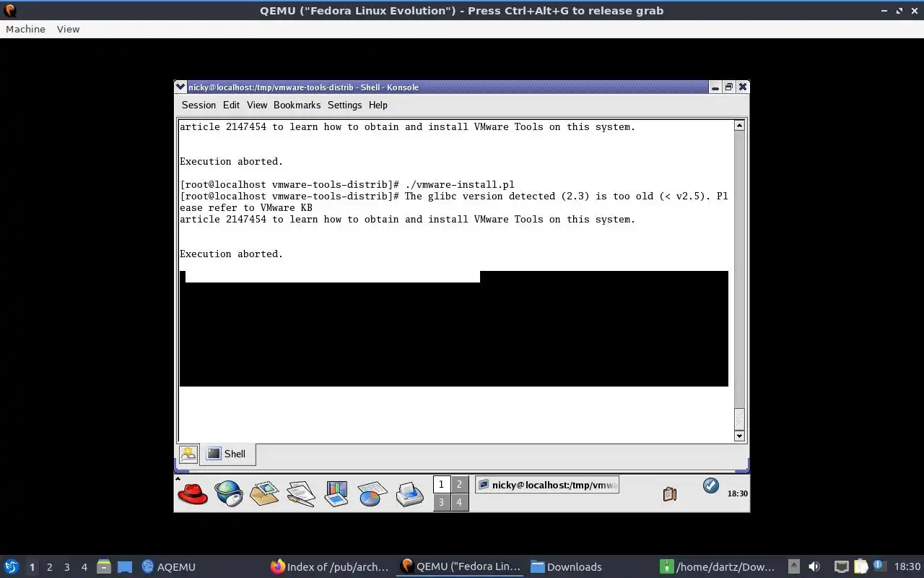Open Edit menu in Konsole
This screenshot has width=924, height=578.
point(231,105)
